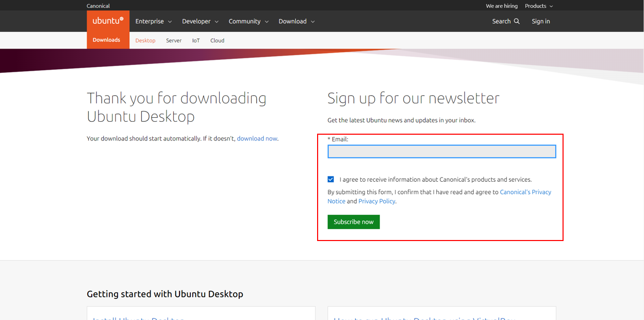Image resolution: width=644 pixels, height=320 pixels.
Task: Click 'Thank you for downloading Ubuntu Desktop' heading
Action: point(177,107)
